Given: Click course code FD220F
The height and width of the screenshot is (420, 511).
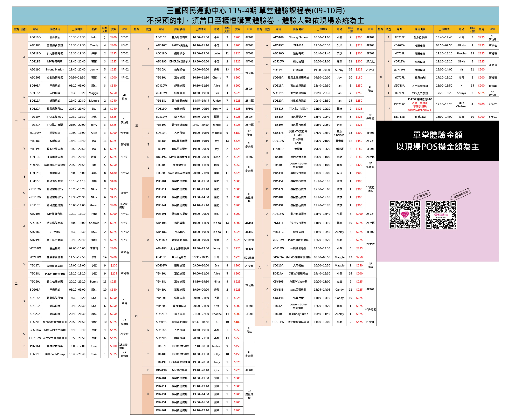Looking at the screenshot, I should coord(35,322).
